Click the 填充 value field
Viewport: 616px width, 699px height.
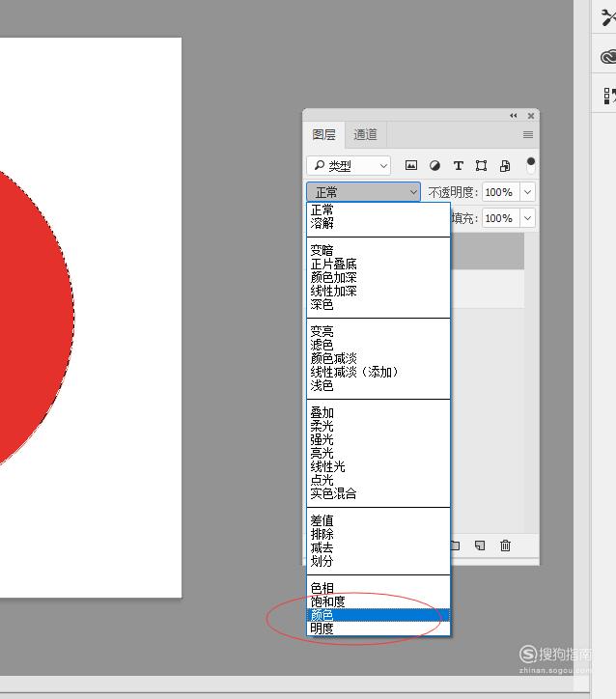[x=500, y=218]
